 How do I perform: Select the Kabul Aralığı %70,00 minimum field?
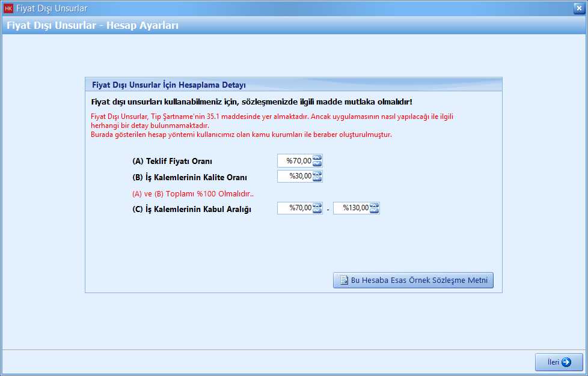295,208
